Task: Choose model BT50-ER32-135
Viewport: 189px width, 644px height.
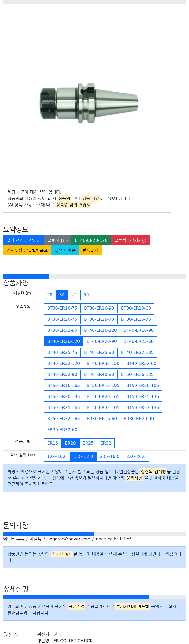Action: click(143, 407)
